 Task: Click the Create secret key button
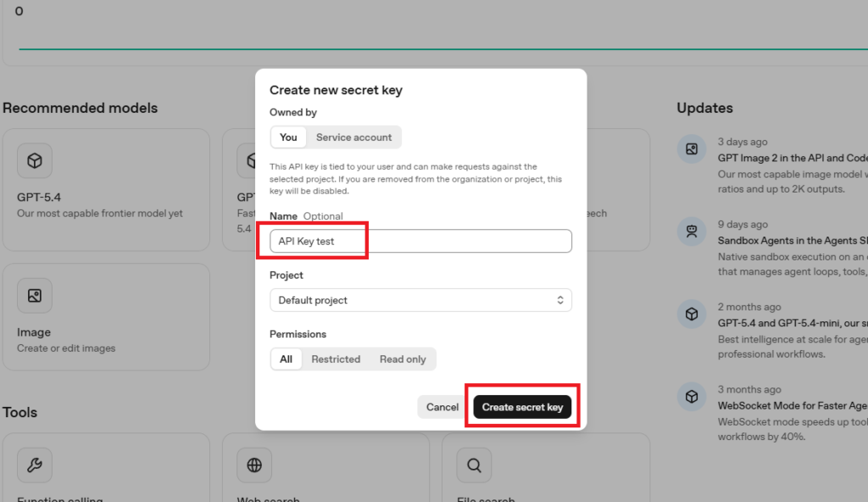[522, 407]
